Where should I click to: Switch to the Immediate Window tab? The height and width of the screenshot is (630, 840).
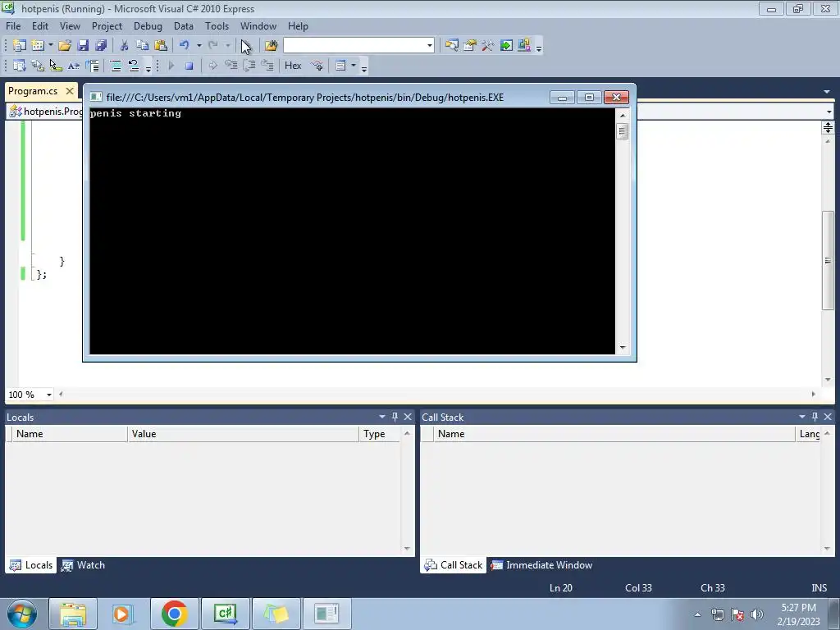[x=541, y=565]
